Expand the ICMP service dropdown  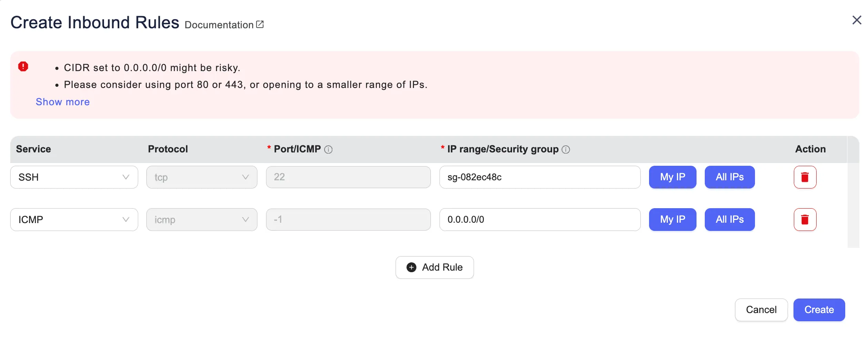click(x=74, y=220)
